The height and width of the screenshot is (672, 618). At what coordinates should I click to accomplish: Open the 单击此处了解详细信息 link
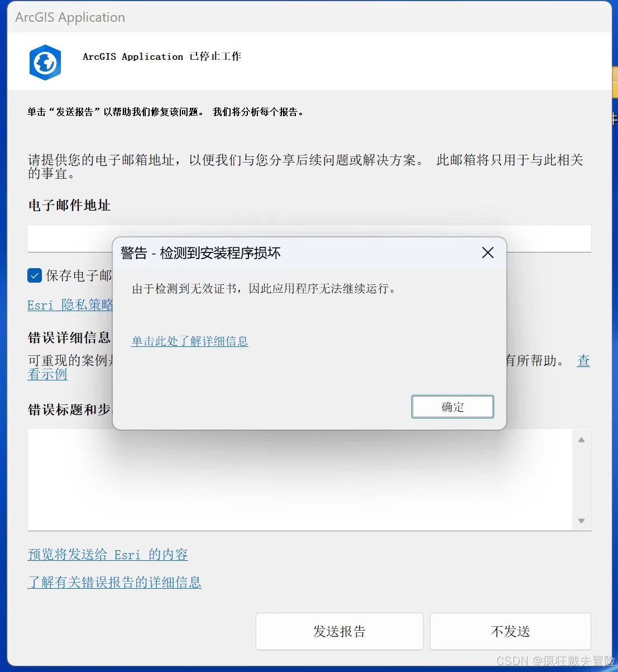[x=190, y=341]
